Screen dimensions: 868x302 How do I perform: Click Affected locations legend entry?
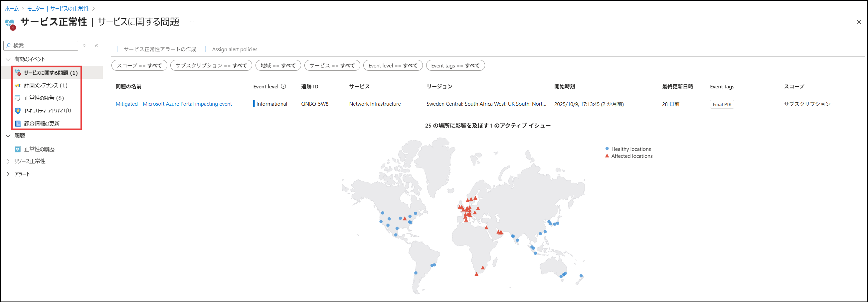pos(629,156)
